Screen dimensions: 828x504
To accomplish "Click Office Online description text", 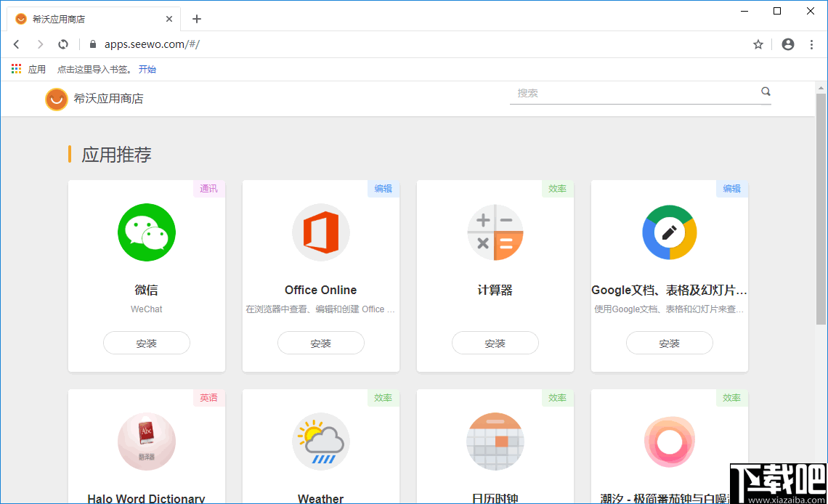I will click(x=320, y=309).
